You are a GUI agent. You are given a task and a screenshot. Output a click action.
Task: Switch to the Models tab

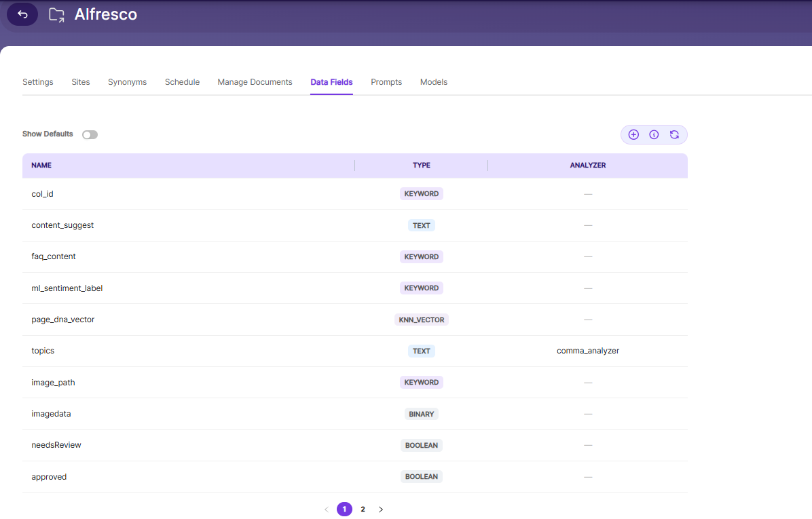[433, 82]
